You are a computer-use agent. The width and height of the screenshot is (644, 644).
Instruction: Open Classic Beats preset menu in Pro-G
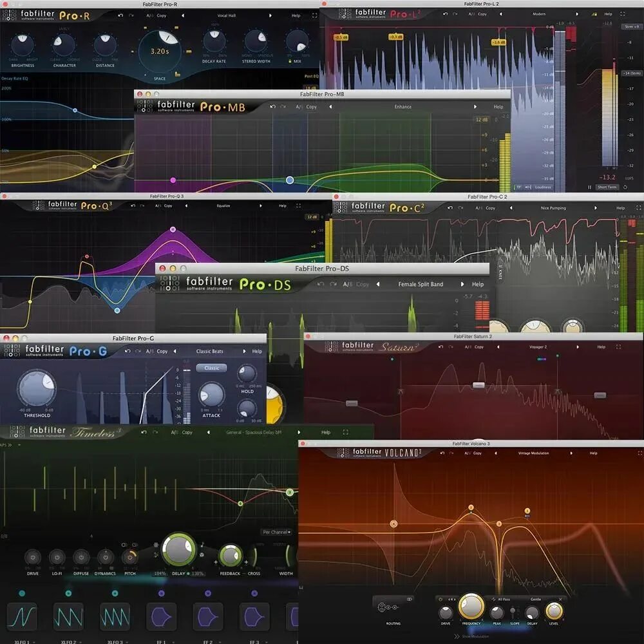[209, 352]
